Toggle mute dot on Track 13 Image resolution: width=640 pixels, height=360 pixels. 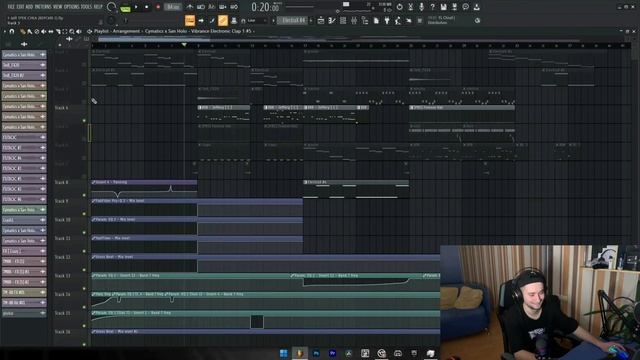point(84,288)
